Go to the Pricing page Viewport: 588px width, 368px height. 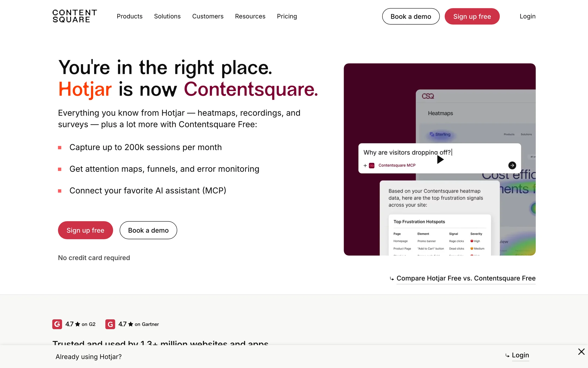(x=287, y=16)
